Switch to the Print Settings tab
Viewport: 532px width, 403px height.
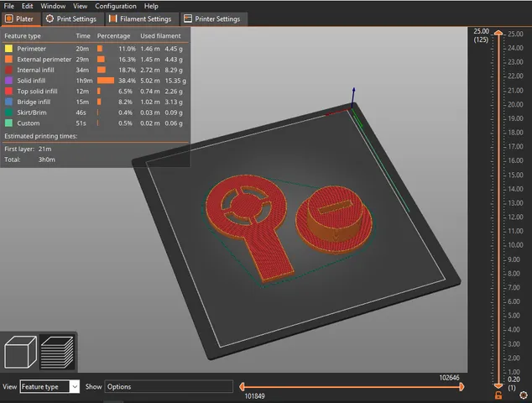click(71, 19)
